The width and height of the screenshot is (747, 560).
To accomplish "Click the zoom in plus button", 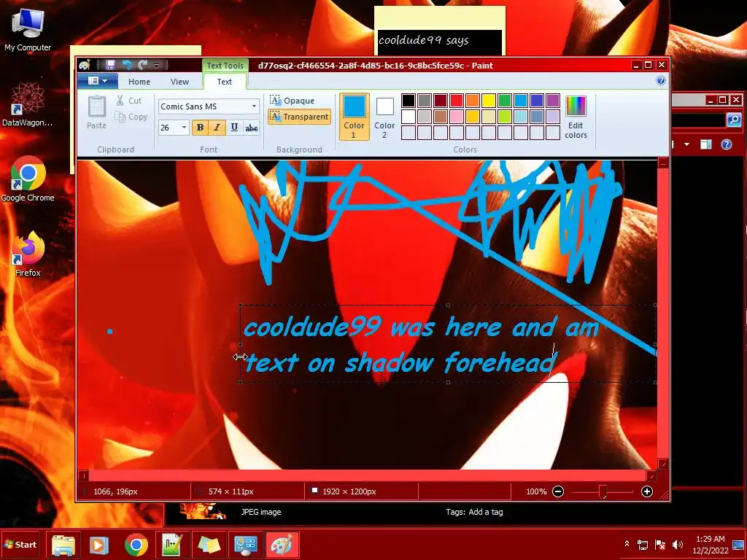I will [647, 491].
